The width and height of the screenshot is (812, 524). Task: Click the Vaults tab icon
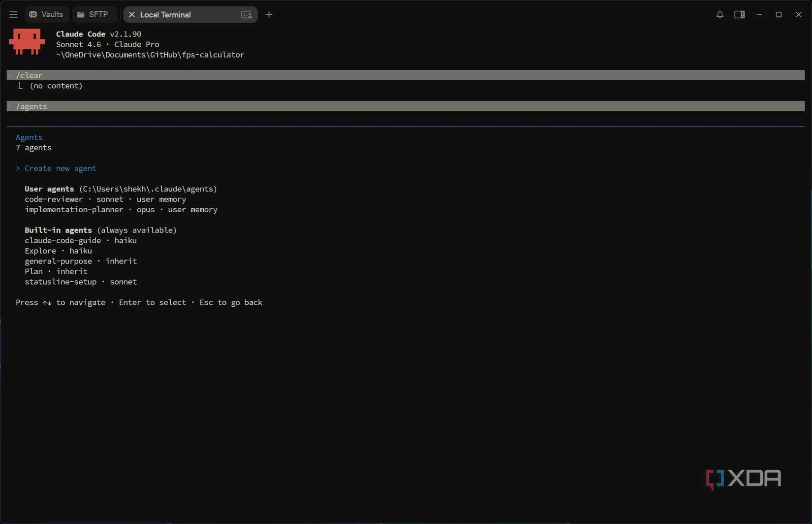33,15
